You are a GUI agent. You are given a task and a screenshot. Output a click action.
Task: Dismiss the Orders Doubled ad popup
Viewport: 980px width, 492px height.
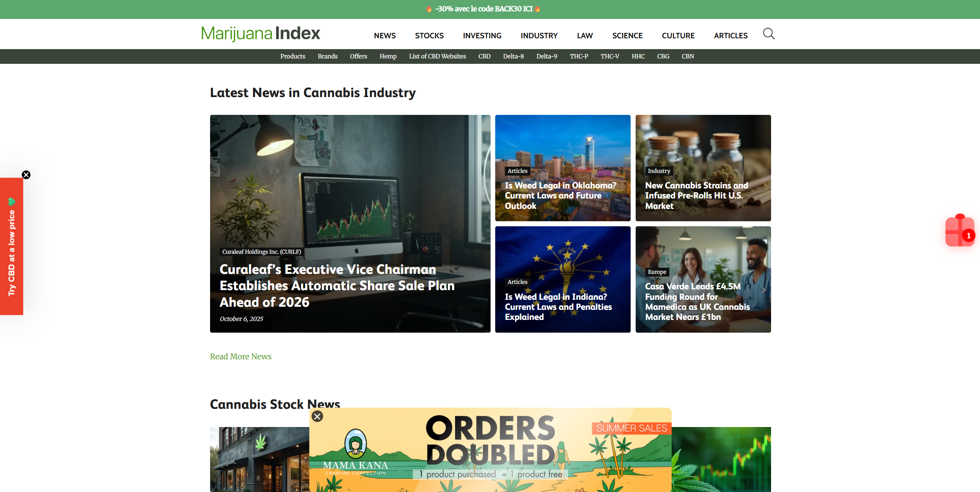317,417
